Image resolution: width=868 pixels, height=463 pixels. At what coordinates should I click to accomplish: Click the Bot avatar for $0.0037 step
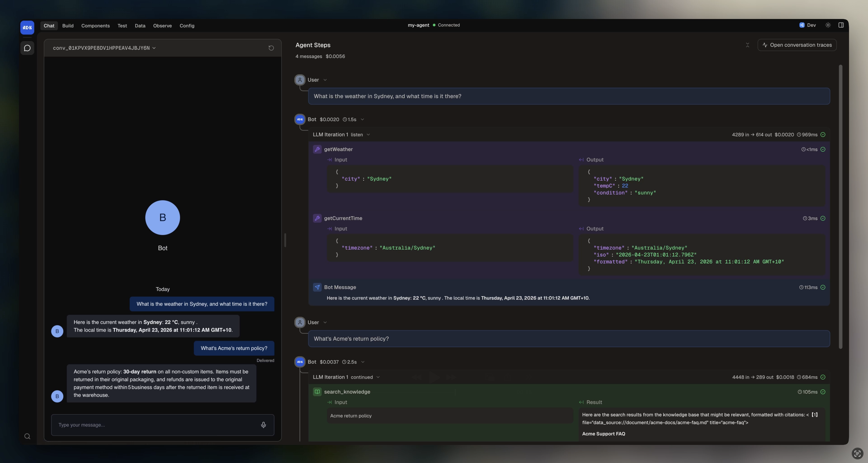pyautogui.click(x=300, y=362)
